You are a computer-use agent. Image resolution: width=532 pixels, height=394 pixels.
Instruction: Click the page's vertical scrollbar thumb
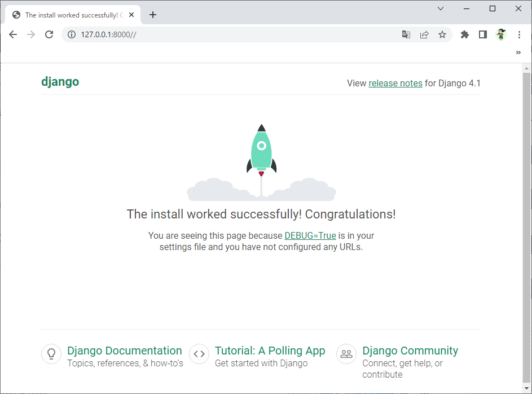pyautogui.click(x=526, y=227)
